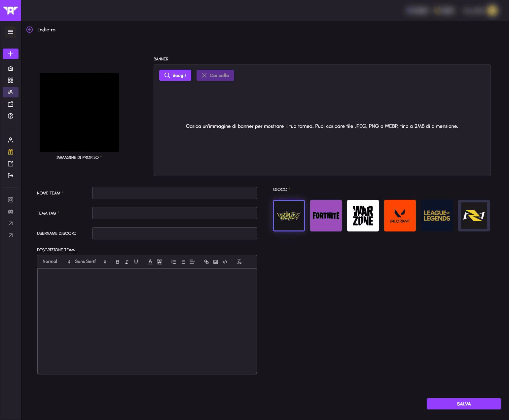Toggle italic formatting in description editor
This screenshot has width=509, height=420.
tap(127, 262)
